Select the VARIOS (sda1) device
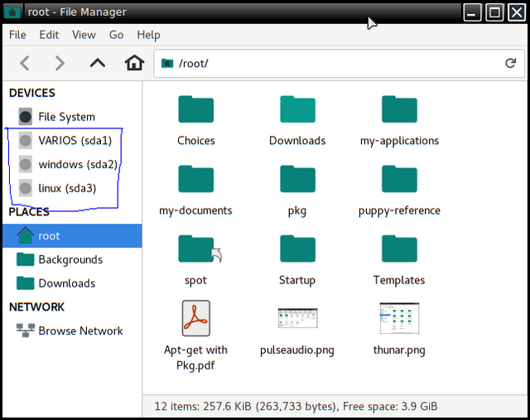 click(x=72, y=141)
